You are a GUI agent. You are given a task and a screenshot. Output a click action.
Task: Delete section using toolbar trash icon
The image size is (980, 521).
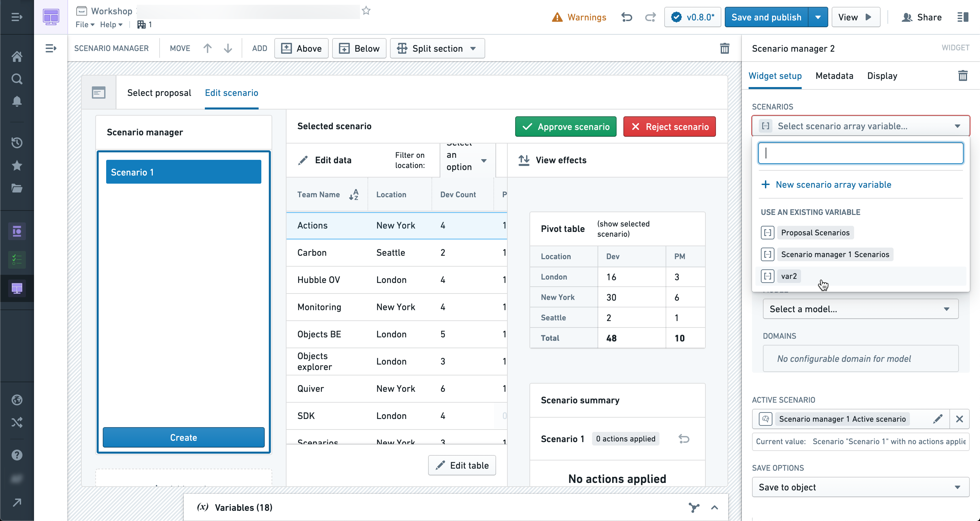[724, 48]
